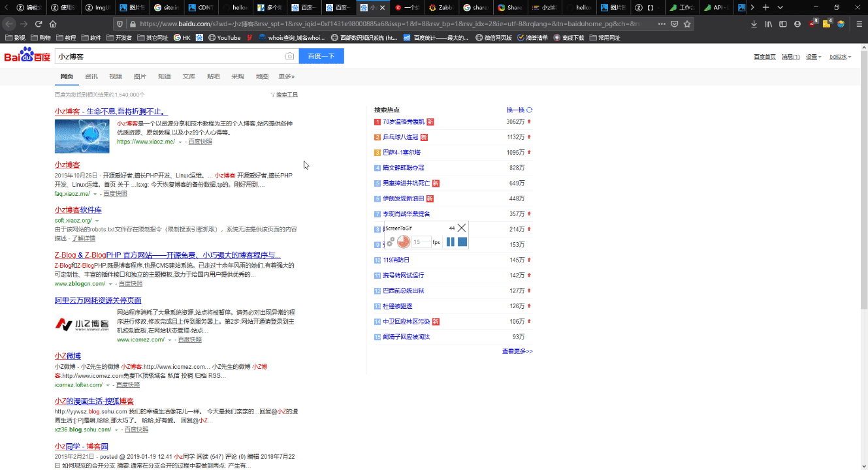This screenshot has height=470, width=868.
Task: Expand the 搜索工具 filter options
Action: coord(284,95)
